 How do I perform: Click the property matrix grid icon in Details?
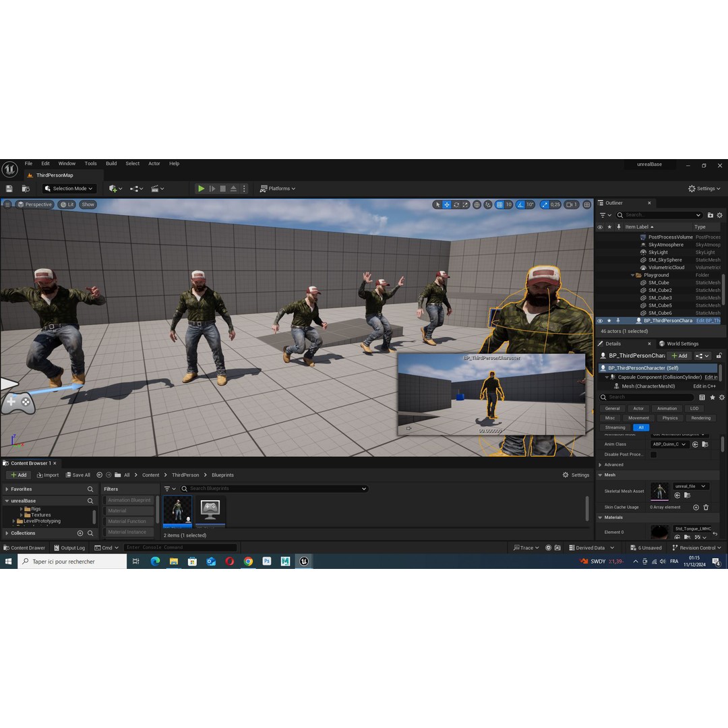(x=702, y=398)
